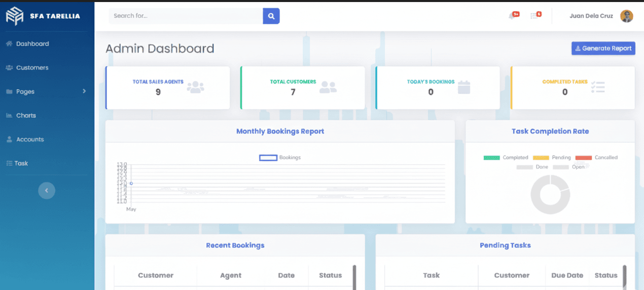Click the SFA TARELLIA brand link
This screenshot has height=290, width=644.
click(x=43, y=16)
